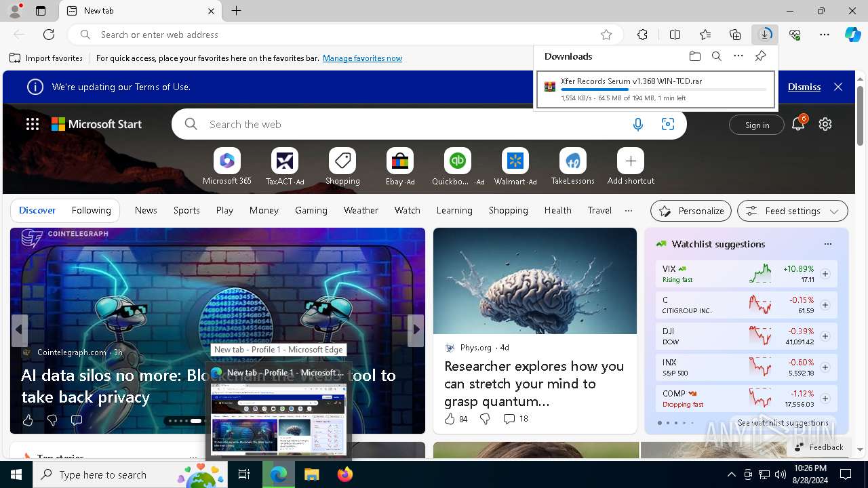This screenshot has height=488, width=868.
Task: Add INX S&P 500 to watchlist
Action: coord(825,367)
